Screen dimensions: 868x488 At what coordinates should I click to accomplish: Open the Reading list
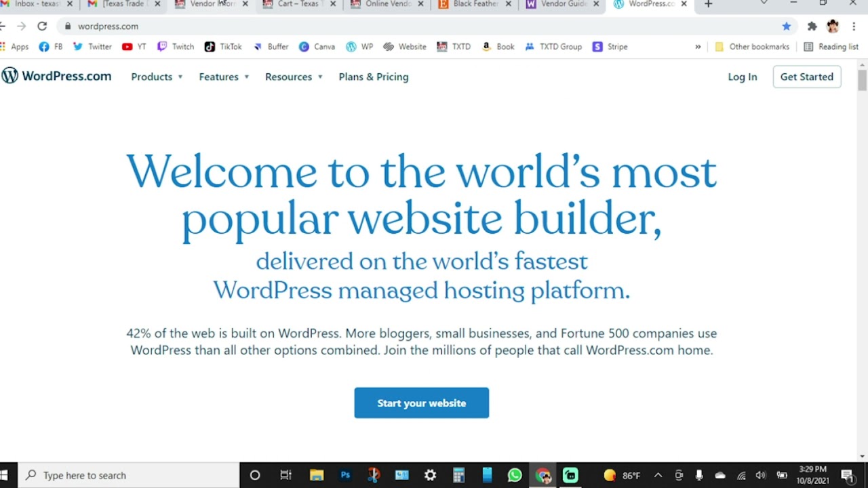[x=831, y=47]
